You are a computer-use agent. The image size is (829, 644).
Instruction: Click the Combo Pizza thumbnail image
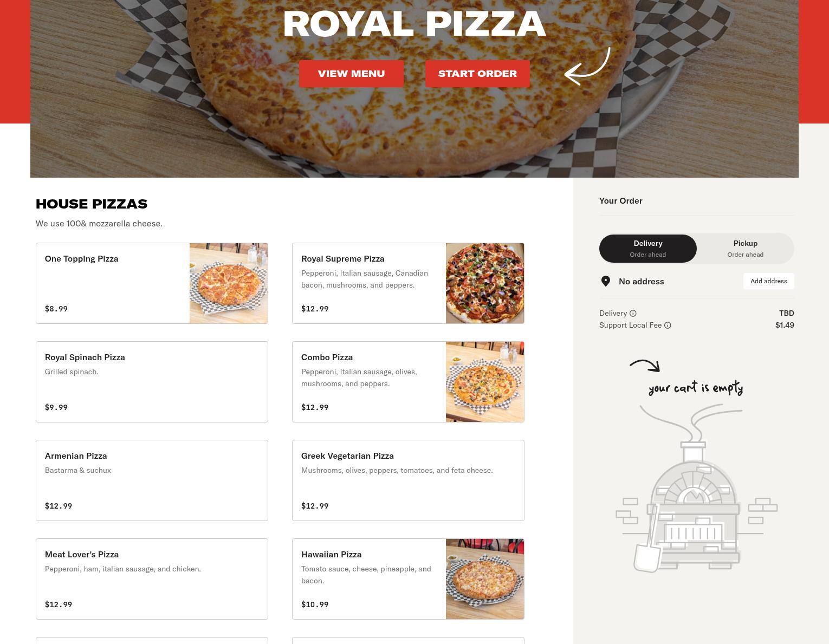(x=485, y=382)
